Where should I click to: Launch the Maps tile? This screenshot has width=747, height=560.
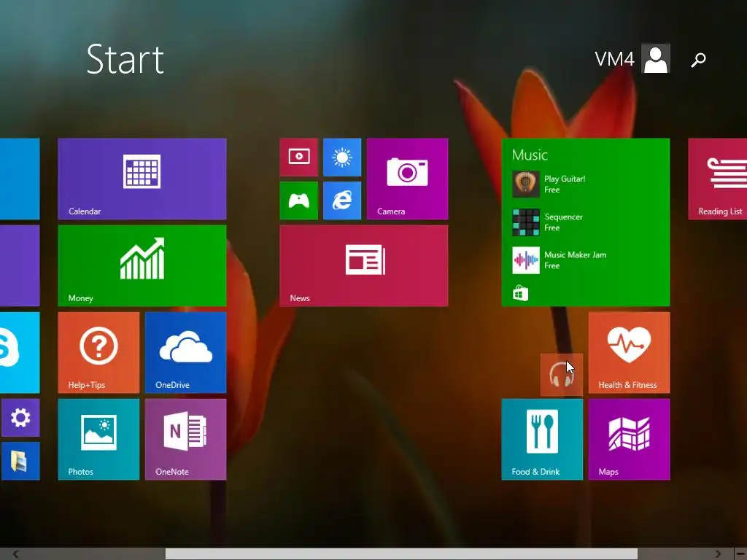point(629,439)
